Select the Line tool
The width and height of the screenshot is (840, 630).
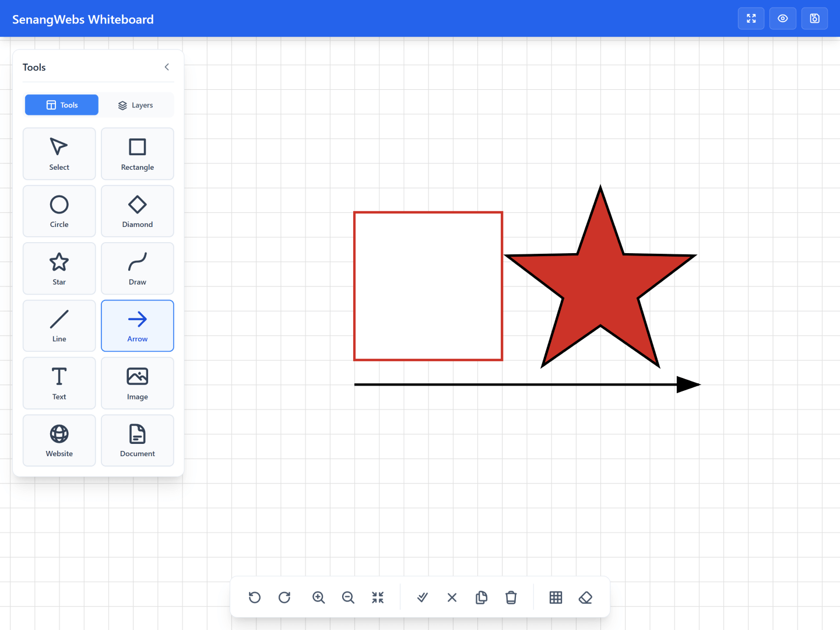(x=59, y=325)
